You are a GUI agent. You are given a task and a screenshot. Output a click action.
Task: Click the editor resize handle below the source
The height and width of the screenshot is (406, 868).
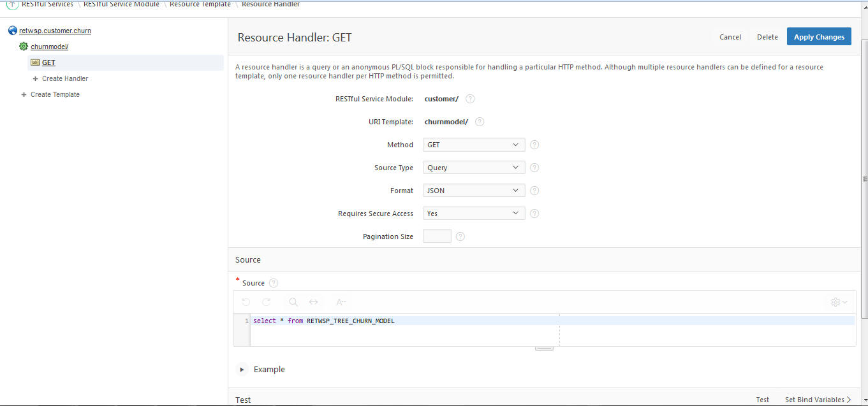coord(544,348)
